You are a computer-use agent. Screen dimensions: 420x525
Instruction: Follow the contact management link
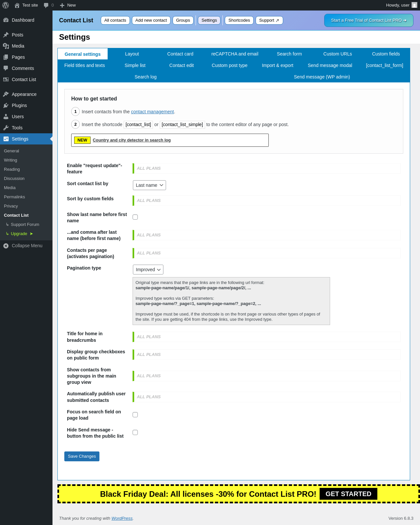pyautogui.click(x=152, y=112)
